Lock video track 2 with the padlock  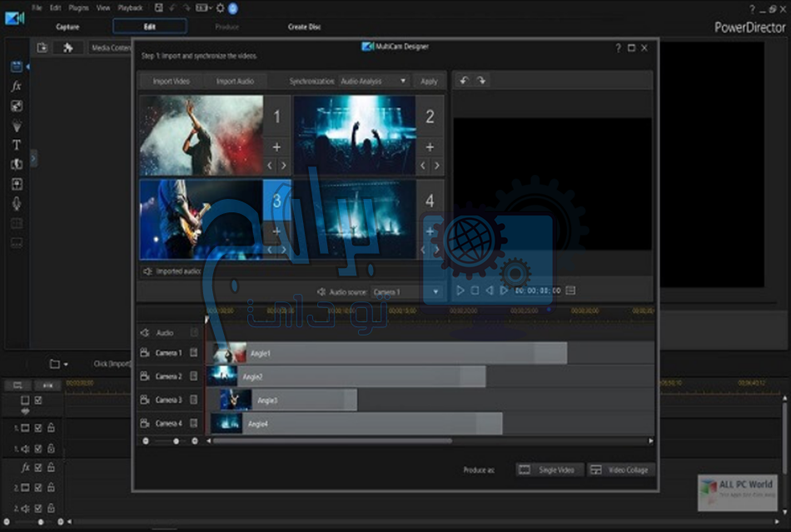(51, 488)
